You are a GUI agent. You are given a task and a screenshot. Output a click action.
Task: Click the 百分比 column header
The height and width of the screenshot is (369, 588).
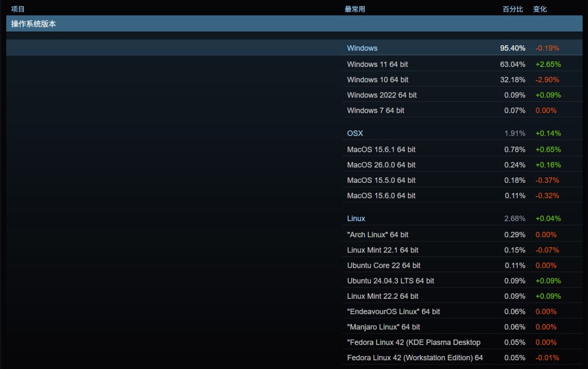click(x=512, y=9)
